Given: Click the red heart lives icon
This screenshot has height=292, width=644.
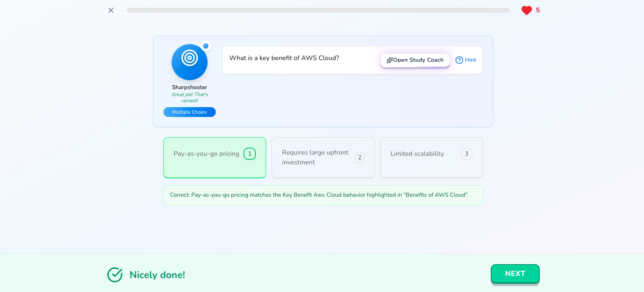Looking at the screenshot, I should pyautogui.click(x=526, y=10).
